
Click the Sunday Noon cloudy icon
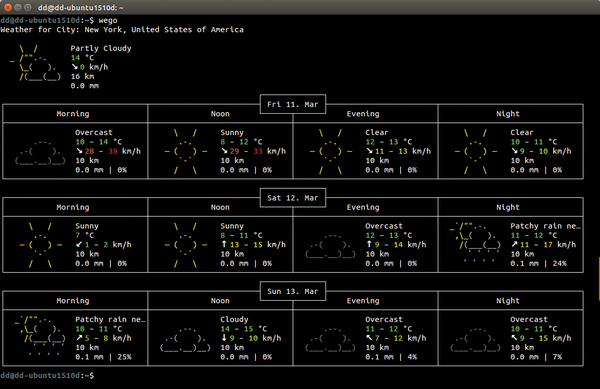coord(185,339)
